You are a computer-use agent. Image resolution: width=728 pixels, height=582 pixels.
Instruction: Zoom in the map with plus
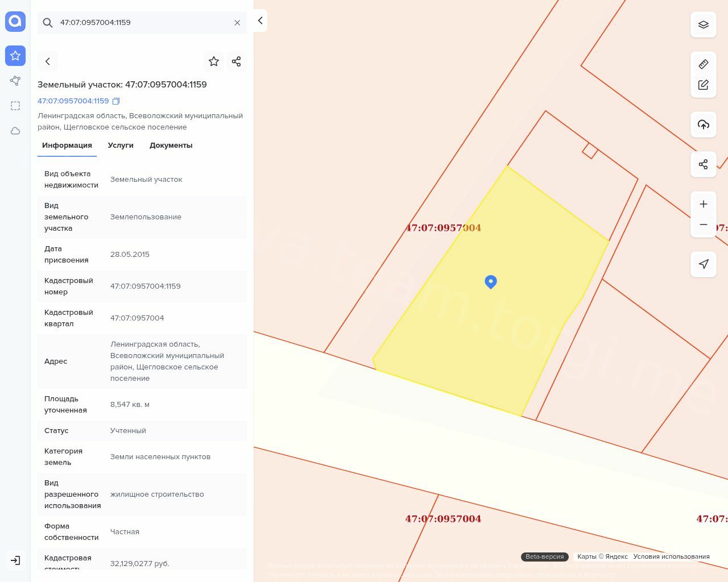point(704,204)
